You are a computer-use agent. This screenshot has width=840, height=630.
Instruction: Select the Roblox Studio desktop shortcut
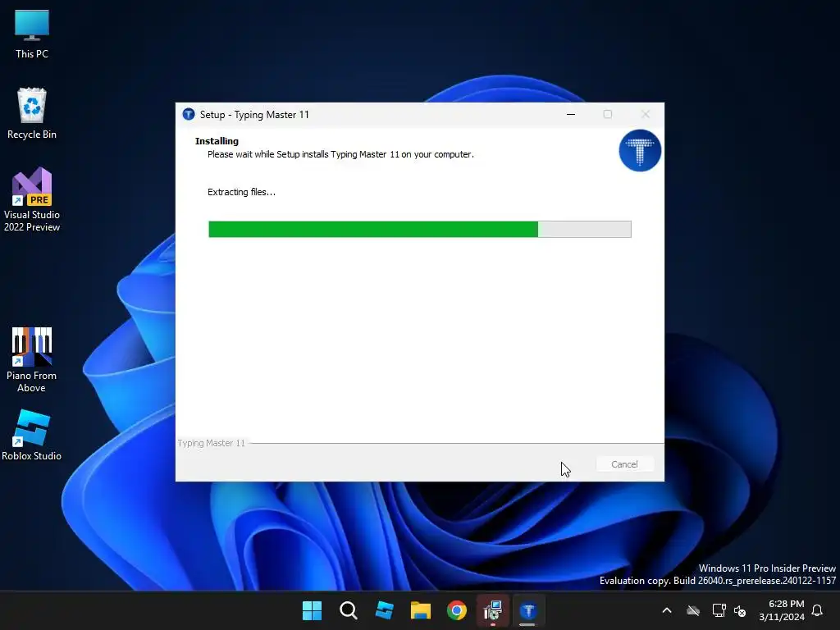tap(32, 435)
